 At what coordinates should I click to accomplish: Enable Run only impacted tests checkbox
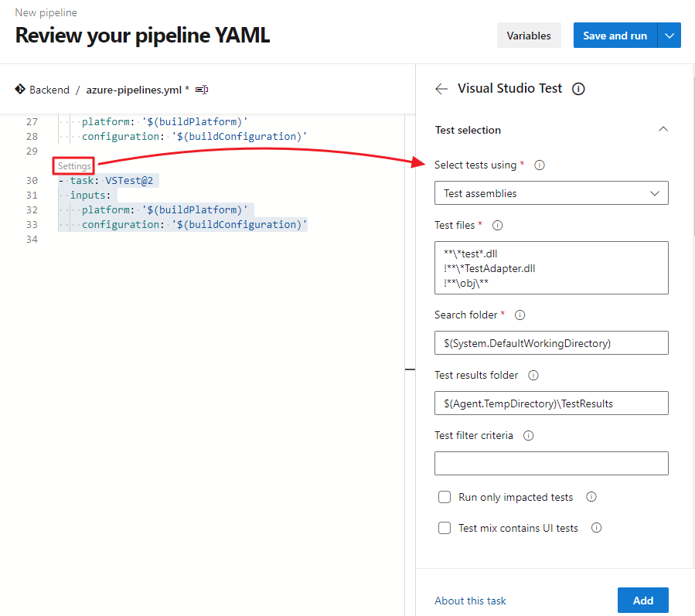[445, 497]
